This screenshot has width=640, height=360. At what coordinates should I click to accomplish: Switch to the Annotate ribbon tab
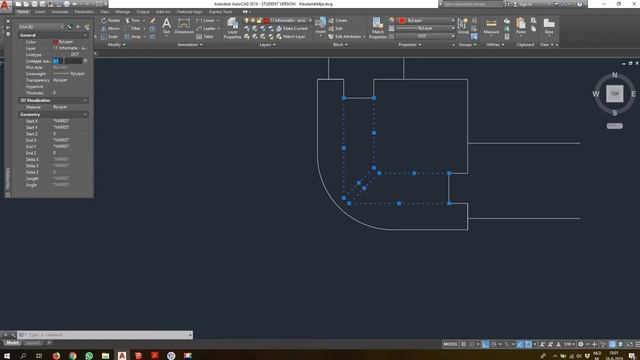click(60, 12)
